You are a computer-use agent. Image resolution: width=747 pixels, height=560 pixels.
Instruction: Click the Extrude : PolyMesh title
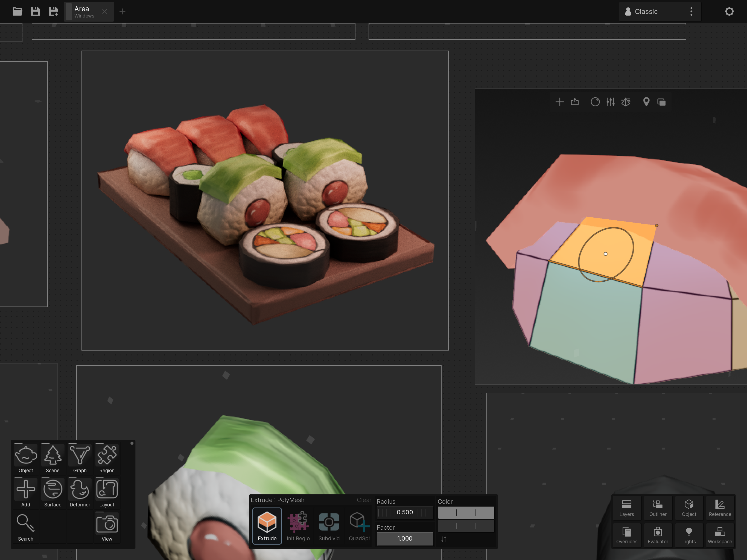click(277, 500)
